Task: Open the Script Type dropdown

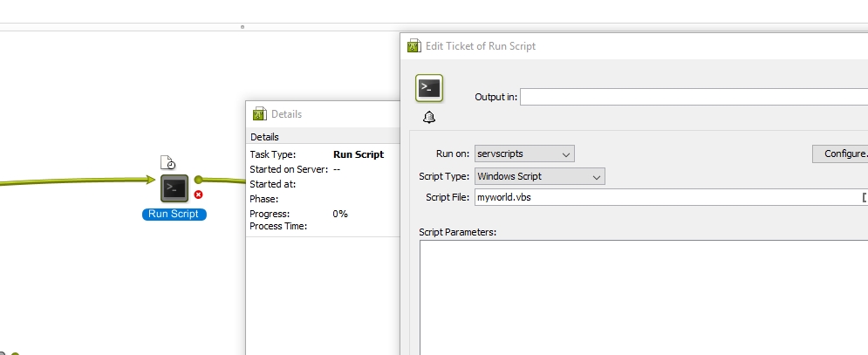Action: click(540, 176)
